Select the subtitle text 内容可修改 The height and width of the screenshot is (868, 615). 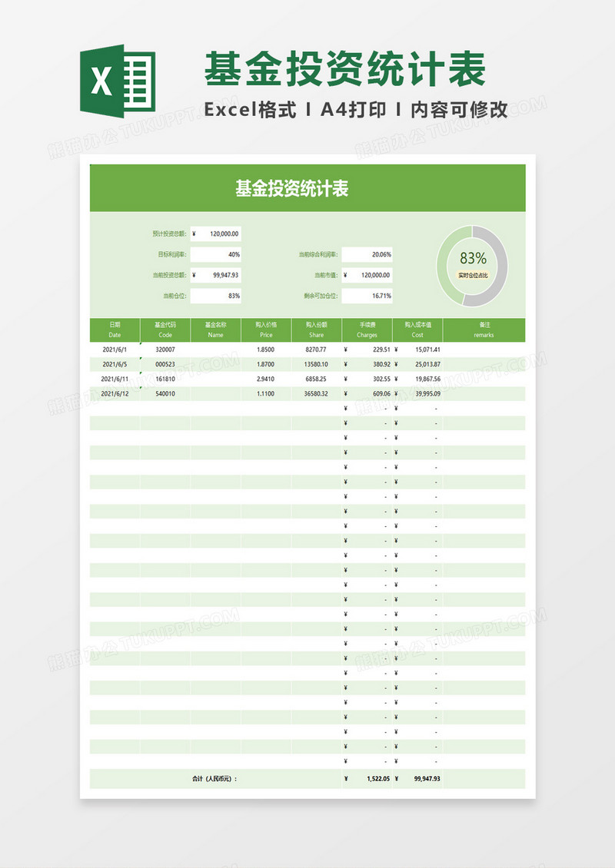pos(459,110)
